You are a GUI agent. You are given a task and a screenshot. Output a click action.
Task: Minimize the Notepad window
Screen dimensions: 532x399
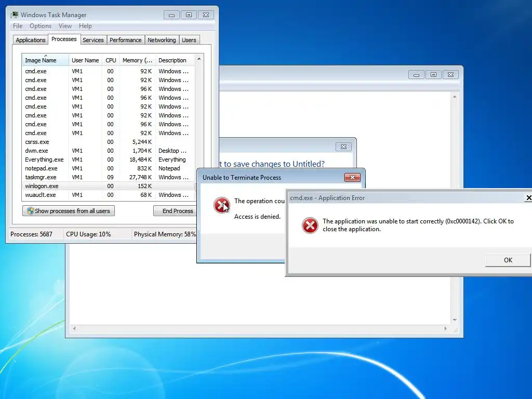click(416, 75)
